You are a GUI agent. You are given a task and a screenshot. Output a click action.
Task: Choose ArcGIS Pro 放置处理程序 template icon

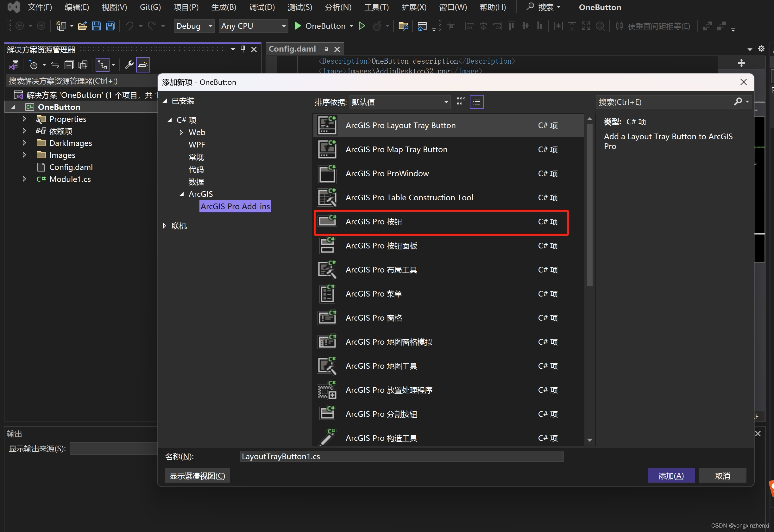click(x=327, y=390)
